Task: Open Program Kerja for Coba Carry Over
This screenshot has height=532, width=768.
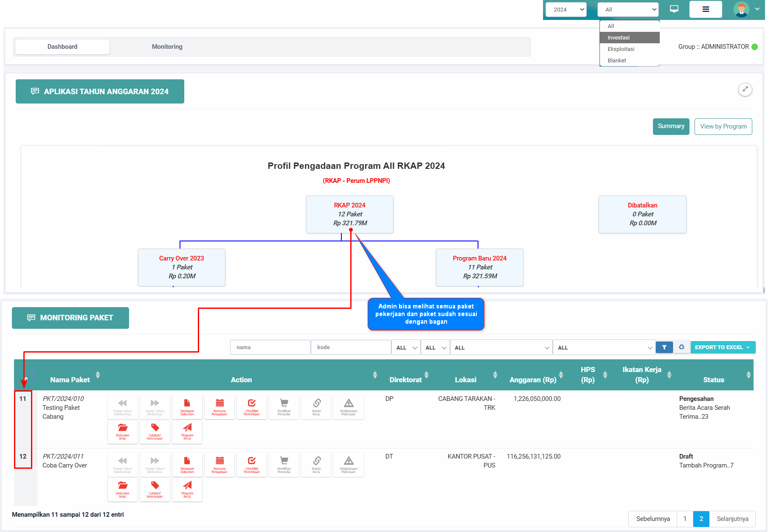Action: pyautogui.click(x=187, y=489)
